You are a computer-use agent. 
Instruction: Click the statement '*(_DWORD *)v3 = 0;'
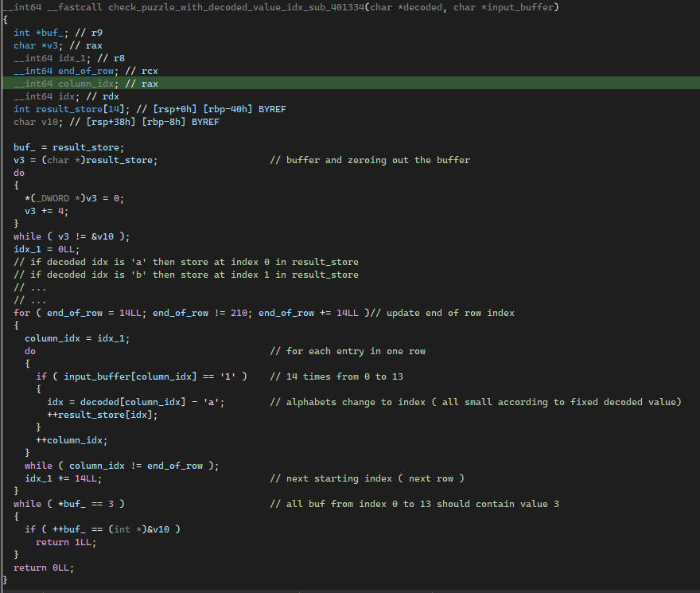(x=75, y=198)
